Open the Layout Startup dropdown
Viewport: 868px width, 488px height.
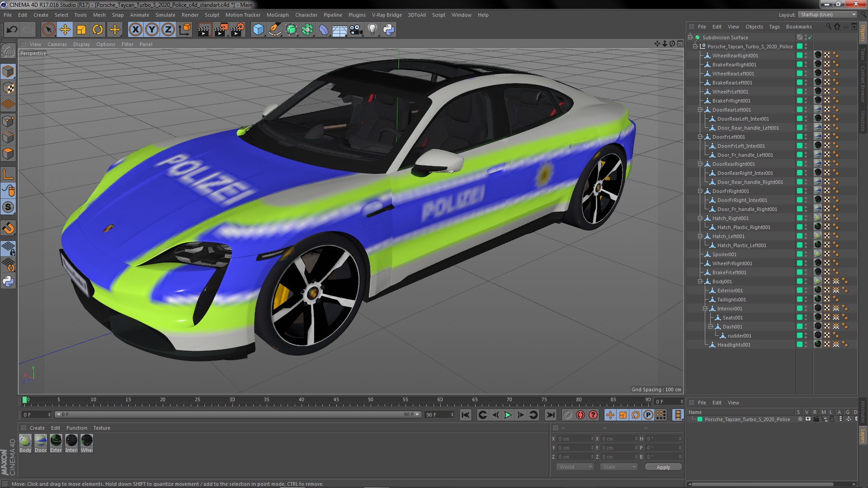pyautogui.click(x=827, y=15)
